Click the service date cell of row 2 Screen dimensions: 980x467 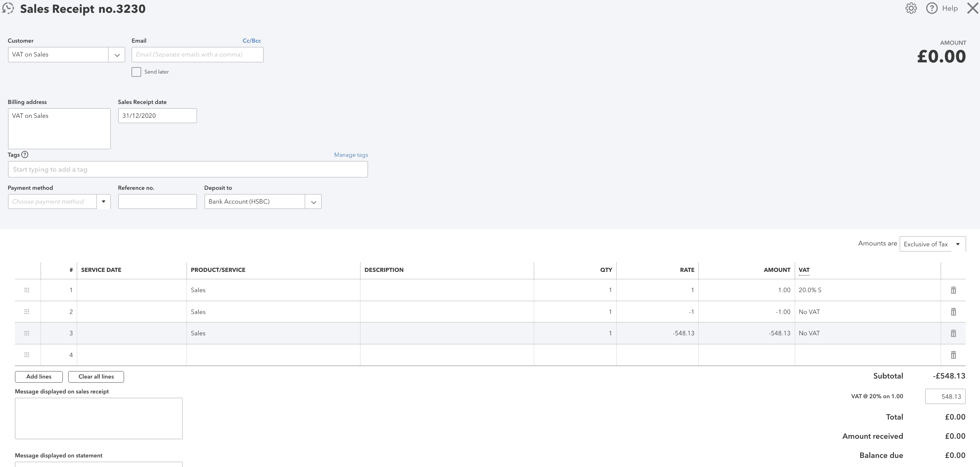132,312
